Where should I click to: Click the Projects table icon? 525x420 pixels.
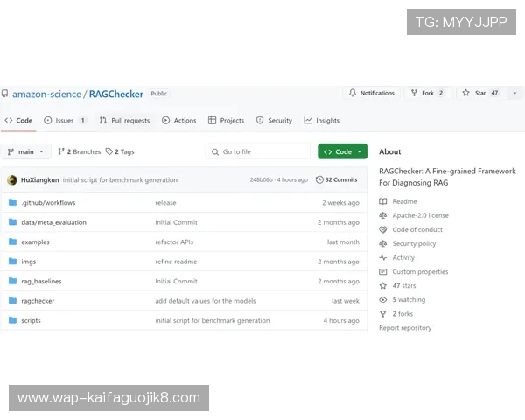(x=212, y=120)
